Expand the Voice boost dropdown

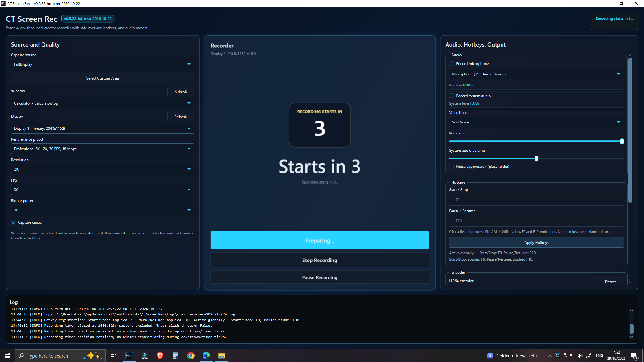[x=536, y=122]
